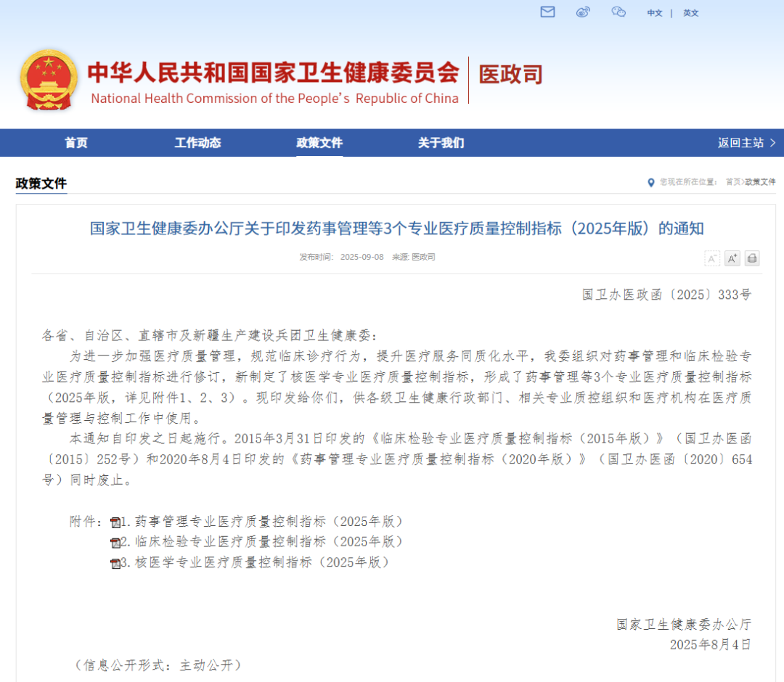Go to 首页 in the breadcrumb
Screen dimensions: 784x682
[x=733, y=182]
